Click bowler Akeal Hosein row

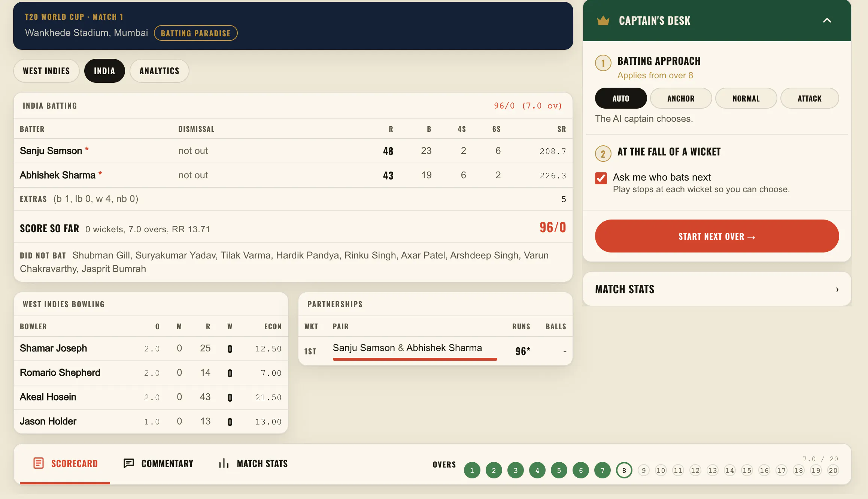pyautogui.click(x=151, y=397)
